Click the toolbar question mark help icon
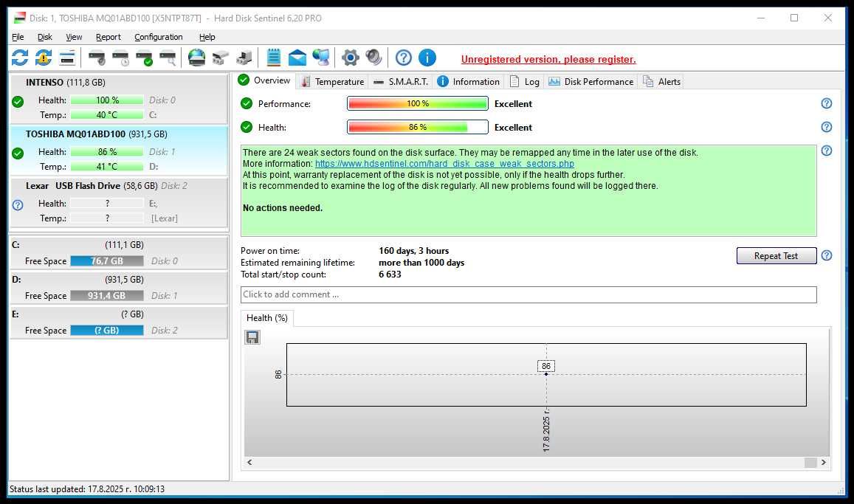Image resolution: width=854 pixels, height=504 pixels. 404,58
